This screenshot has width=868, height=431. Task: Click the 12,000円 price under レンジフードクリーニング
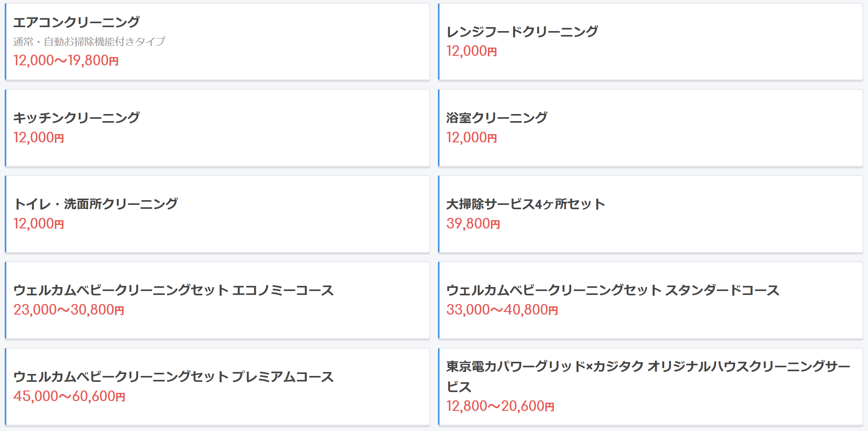(471, 51)
